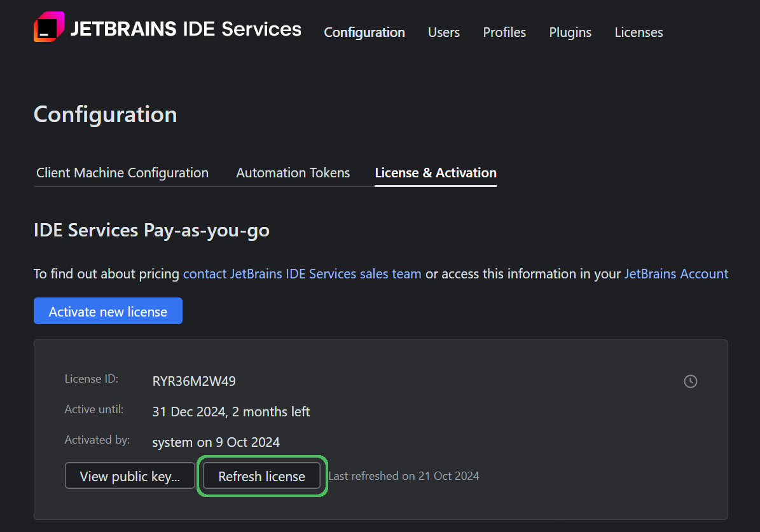
Task: Open the JetBrains Account link
Action: [676, 273]
